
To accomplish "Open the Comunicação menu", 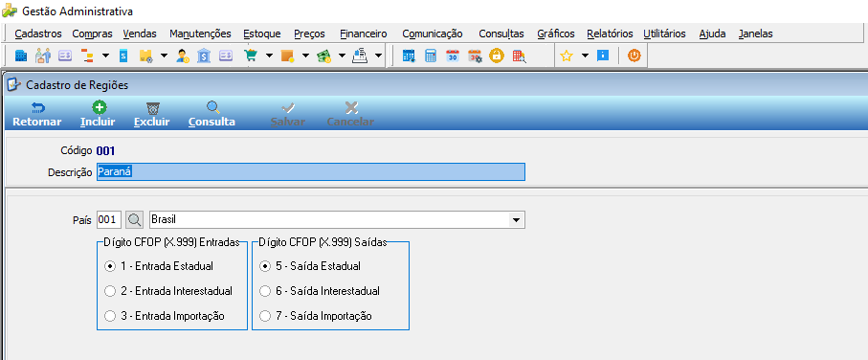I will click(x=432, y=34).
